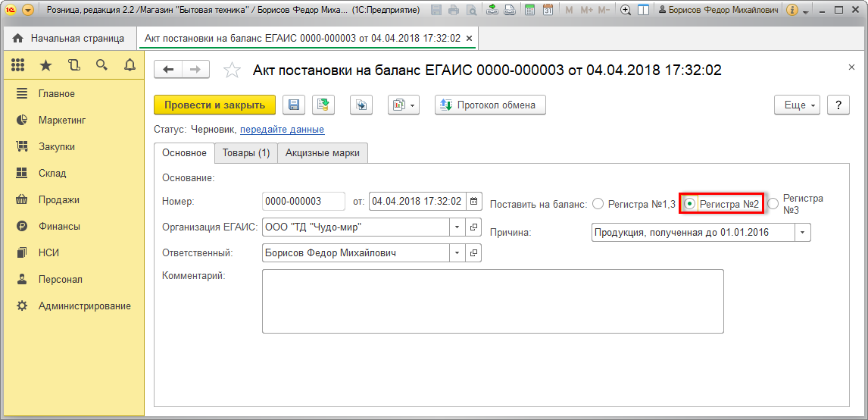Image resolution: width=868 pixels, height=420 pixels.
Task: Open the history icon in sidebar
Action: point(73,65)
